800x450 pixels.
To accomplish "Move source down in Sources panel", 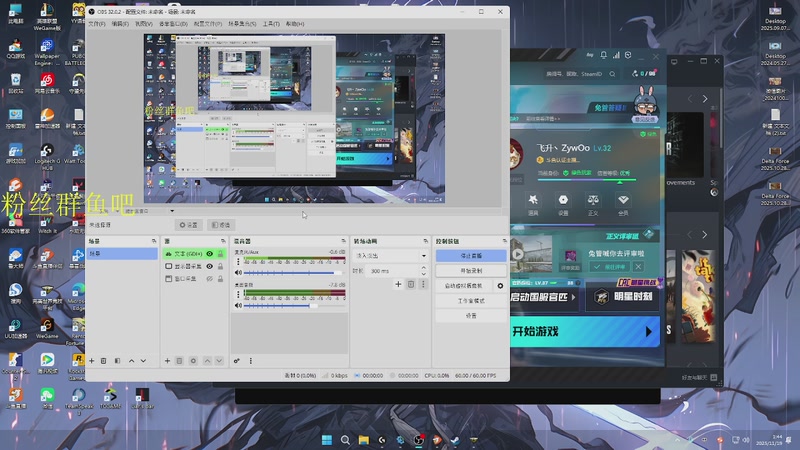I will coord(219,361).
